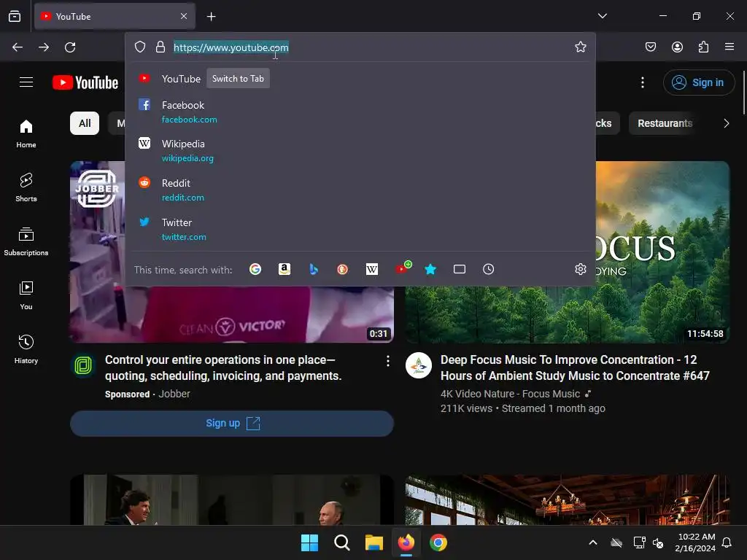Open YouTube settings three-dot menu
This screenshot has height=560, width=747.
[642, 82]
